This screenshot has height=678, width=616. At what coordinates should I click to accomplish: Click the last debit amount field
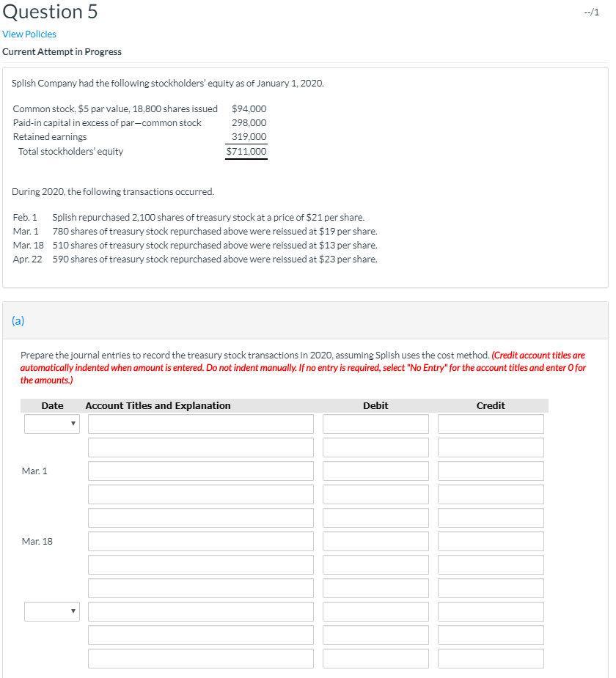(x=375, y=658)
